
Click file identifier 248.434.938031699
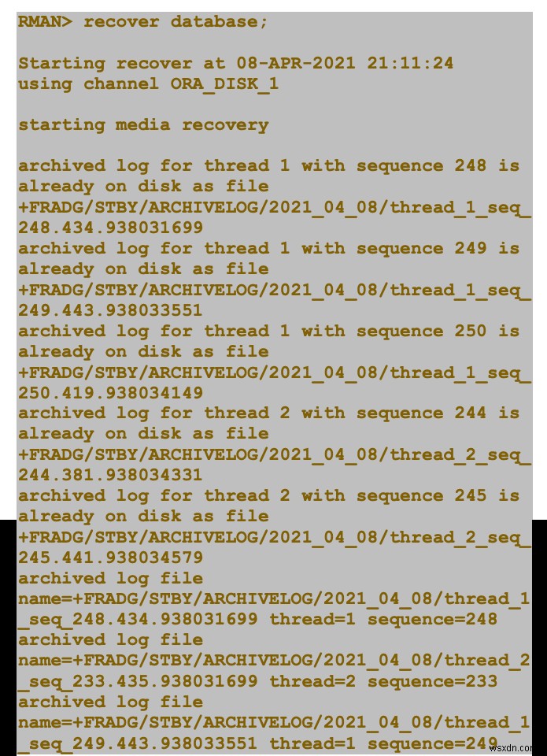point(110,228)
